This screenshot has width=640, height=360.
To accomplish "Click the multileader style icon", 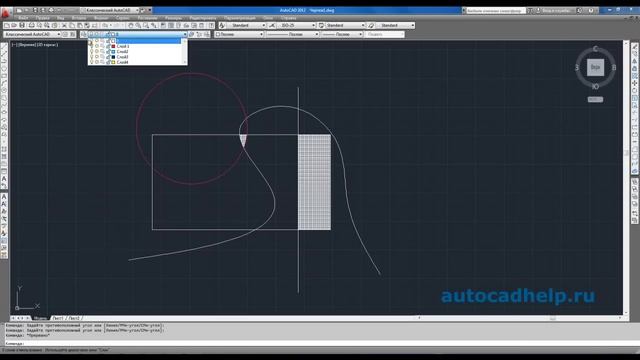I will pyautogui.click(x=371, y=25).
